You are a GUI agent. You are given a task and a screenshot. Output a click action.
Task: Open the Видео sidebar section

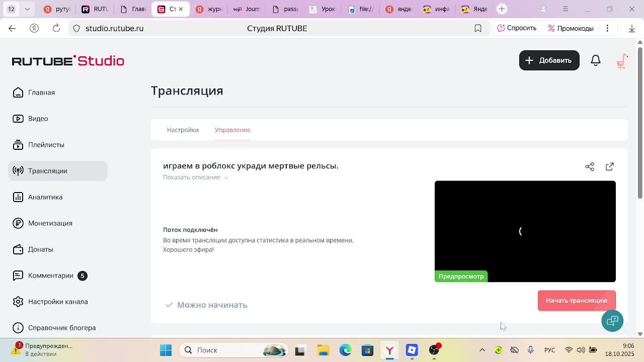(x=31, y=119)
